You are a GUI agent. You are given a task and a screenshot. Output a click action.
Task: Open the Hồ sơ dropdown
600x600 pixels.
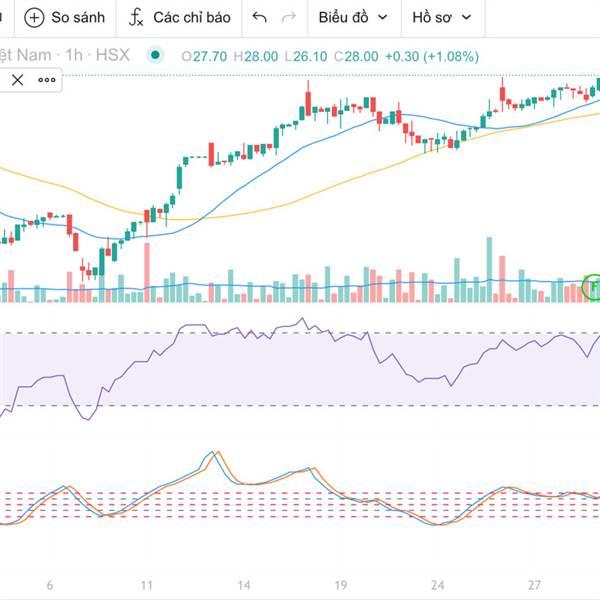[x=442, y=18]
